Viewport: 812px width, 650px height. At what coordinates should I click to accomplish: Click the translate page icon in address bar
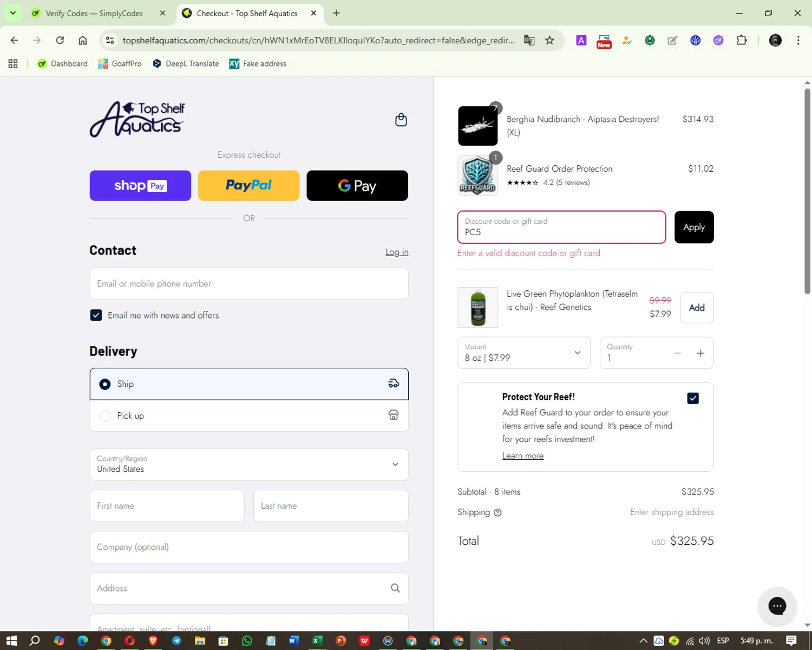click(529, 40)
